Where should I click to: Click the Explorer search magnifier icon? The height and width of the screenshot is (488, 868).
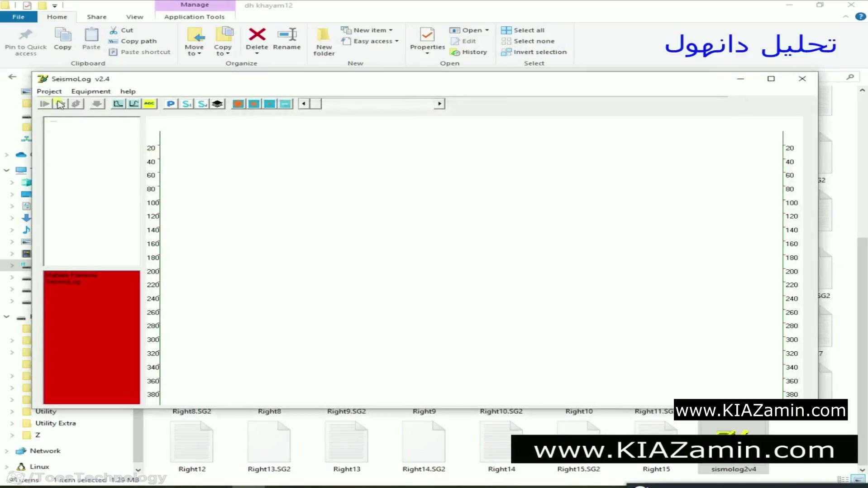850,77
